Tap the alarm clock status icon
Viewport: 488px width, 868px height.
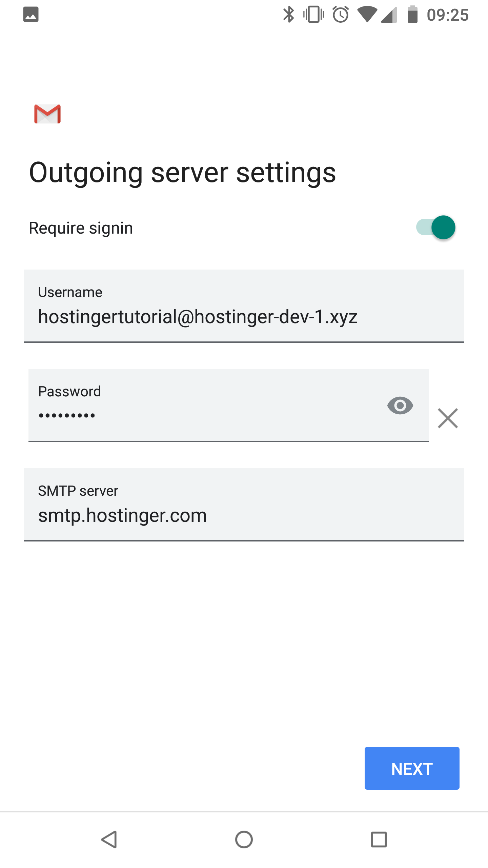341,15
